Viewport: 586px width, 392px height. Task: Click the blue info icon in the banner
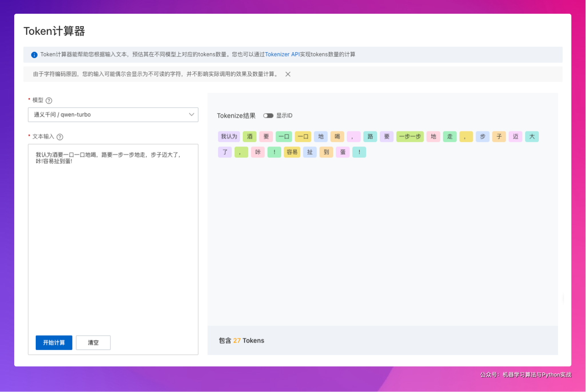click(x=34, y=55)
